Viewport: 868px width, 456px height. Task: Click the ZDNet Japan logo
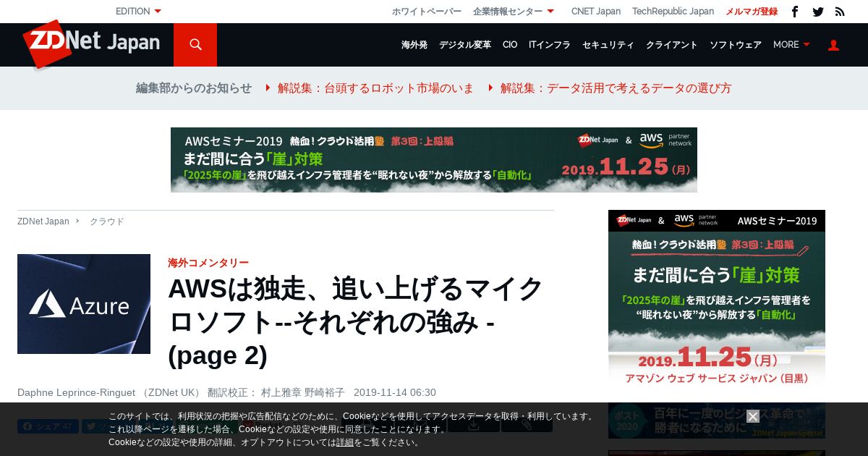91,44
